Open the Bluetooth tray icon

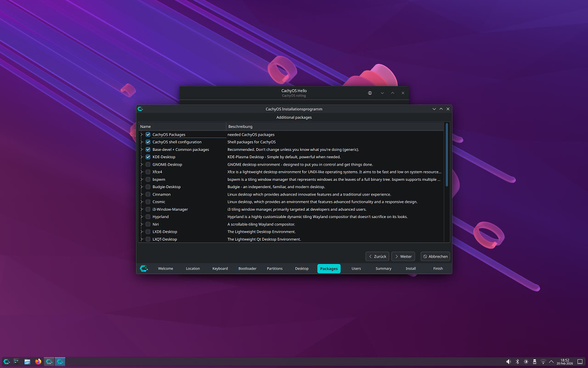click(x=517, y=362)
